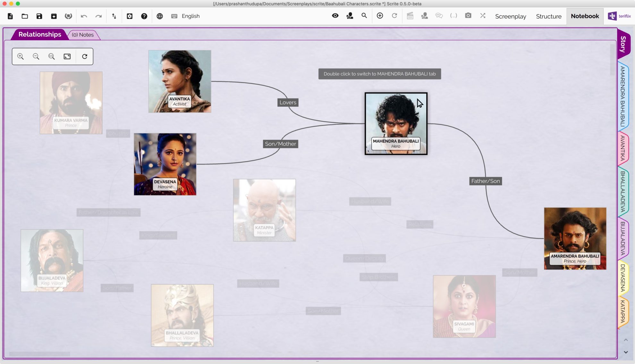Image resolution: width=635 pixels, height=364 pixels.
Task: Click the save icon to save the screenplay
Action: pos(39,16)
